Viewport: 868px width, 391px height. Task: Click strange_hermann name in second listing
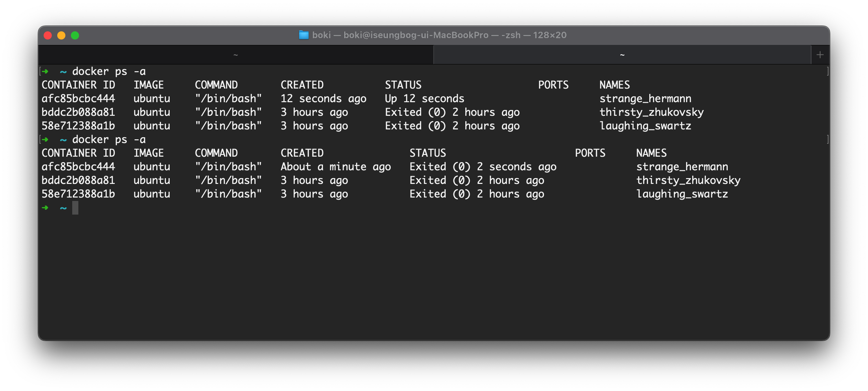(682, 167)
